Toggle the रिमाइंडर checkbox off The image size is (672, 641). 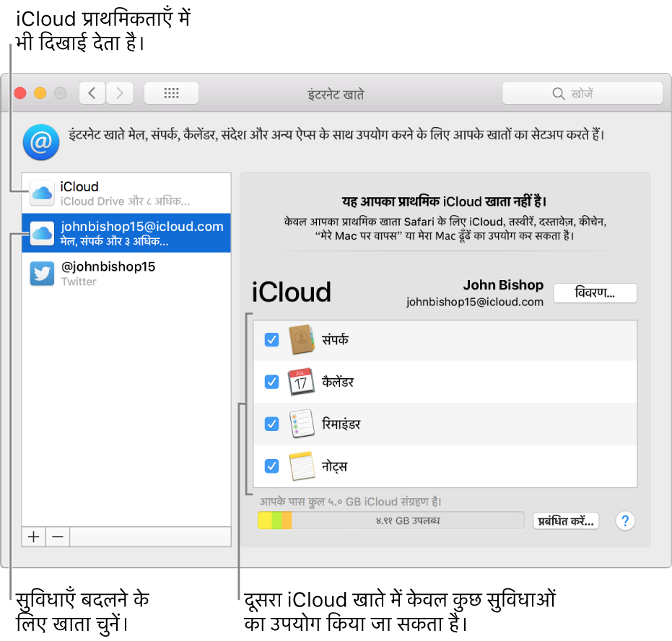(x=272, y=424)
